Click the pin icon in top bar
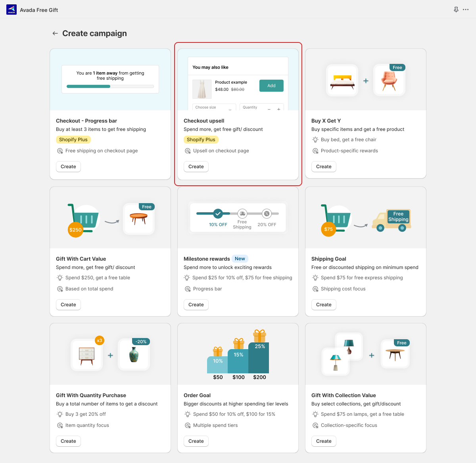This screenshot has width=476, height=463. (456, 10)
